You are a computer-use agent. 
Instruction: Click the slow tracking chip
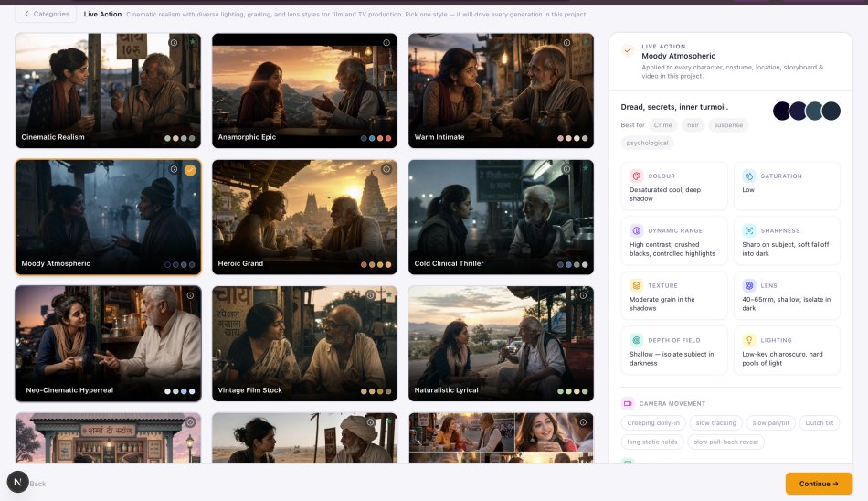pos(715,423)
